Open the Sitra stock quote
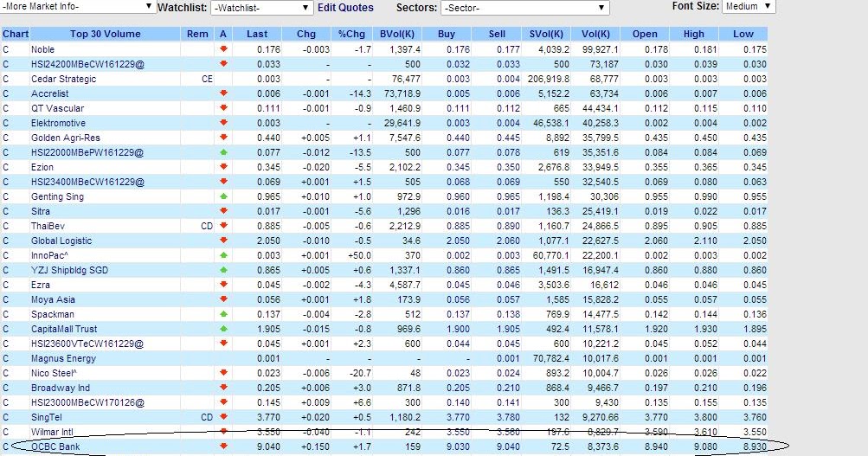The image size is (868, 456). point(41,211)
